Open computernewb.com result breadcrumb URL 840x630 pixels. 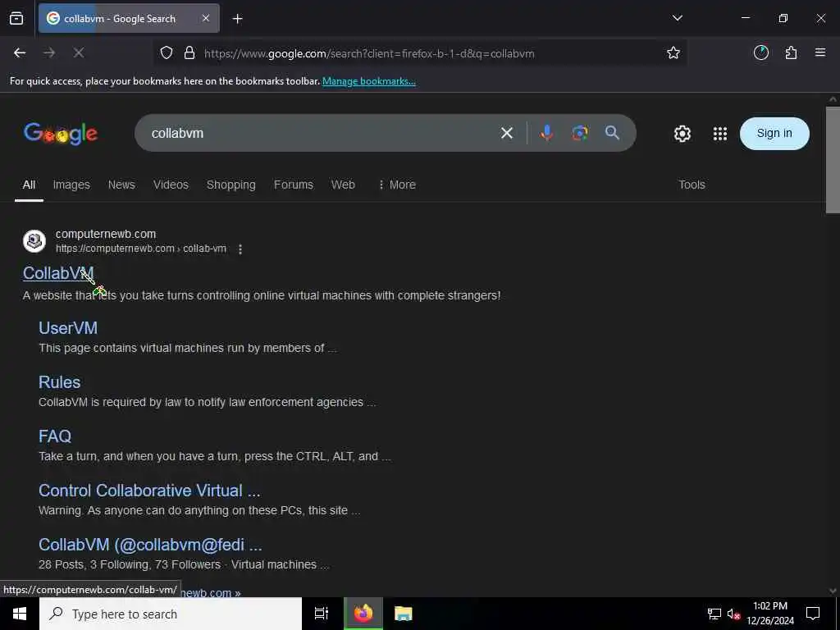141,249
